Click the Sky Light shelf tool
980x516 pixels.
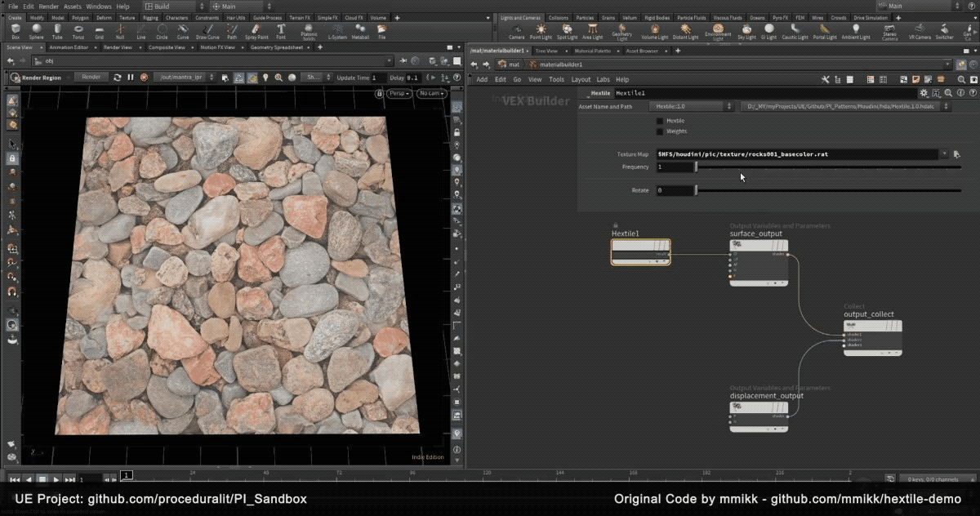[746, 31]
